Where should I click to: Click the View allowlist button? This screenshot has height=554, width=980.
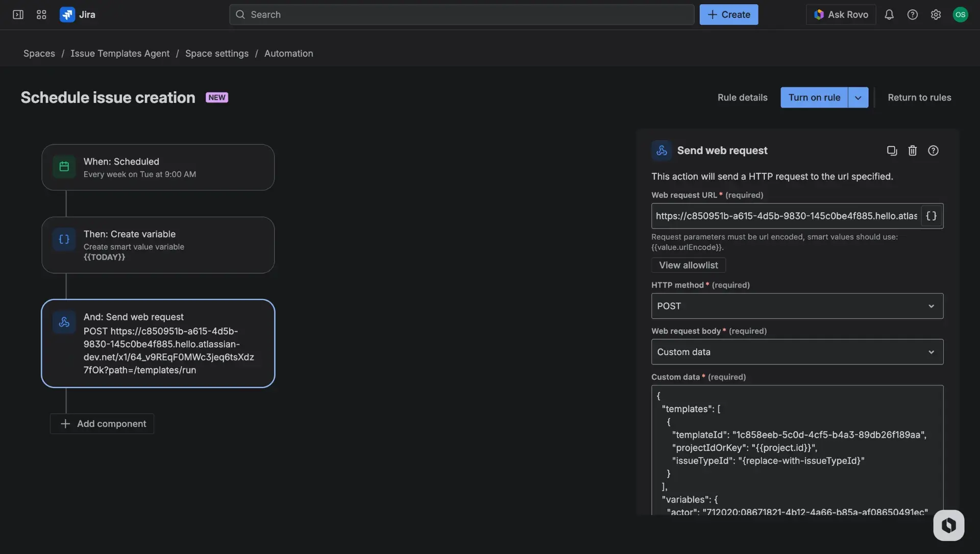click(688, 265)
